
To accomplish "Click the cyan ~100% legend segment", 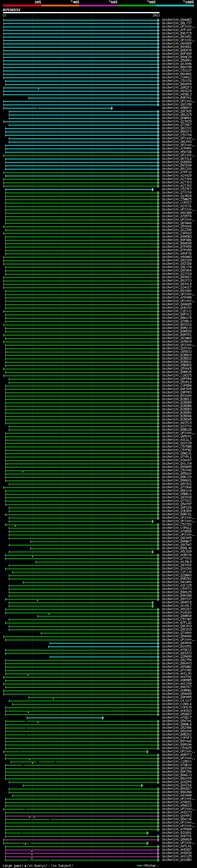I will (175, 6).
